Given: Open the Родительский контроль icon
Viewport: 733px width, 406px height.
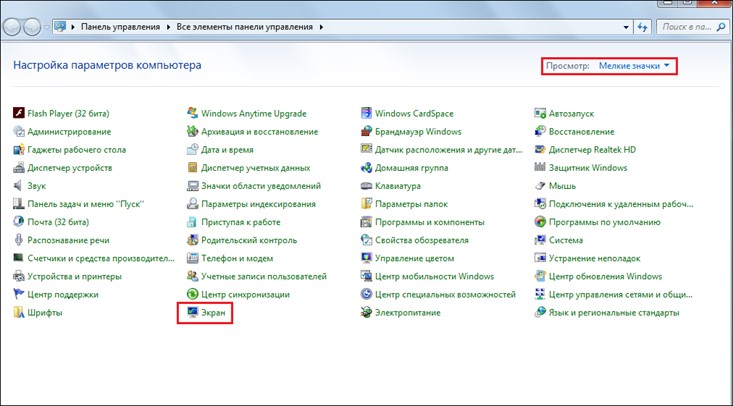Looking at the screenshot, I should coord(193,240).
